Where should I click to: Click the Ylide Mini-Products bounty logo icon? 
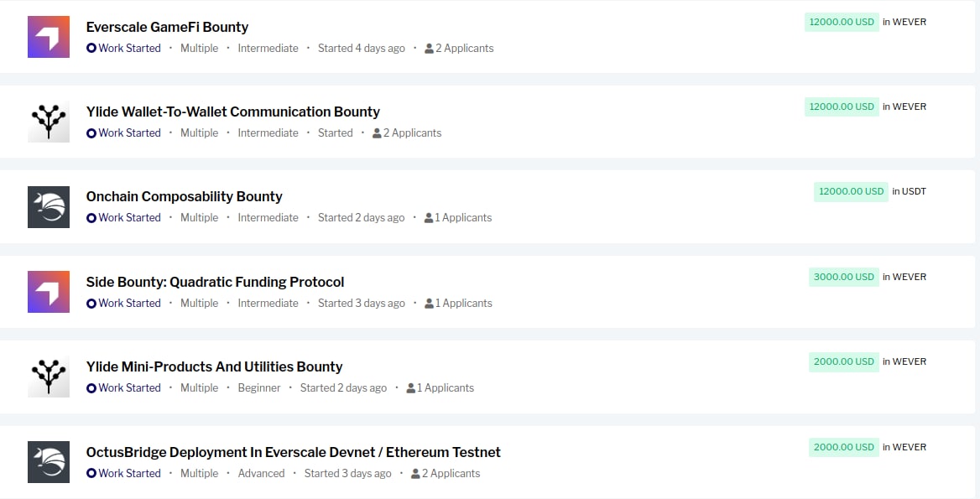49,377
